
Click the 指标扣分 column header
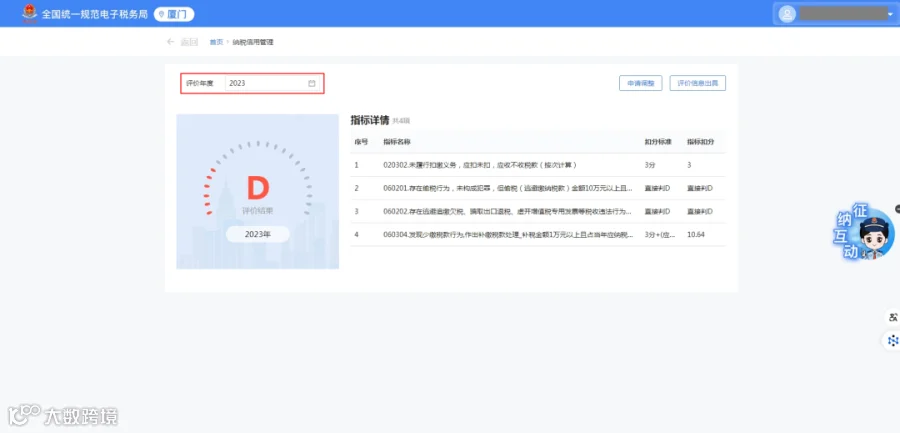(x=699, y=141)
